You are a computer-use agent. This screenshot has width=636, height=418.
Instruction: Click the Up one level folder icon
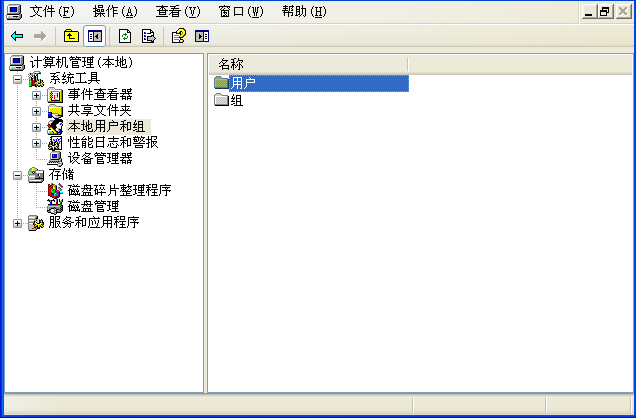tap(71, 36)
